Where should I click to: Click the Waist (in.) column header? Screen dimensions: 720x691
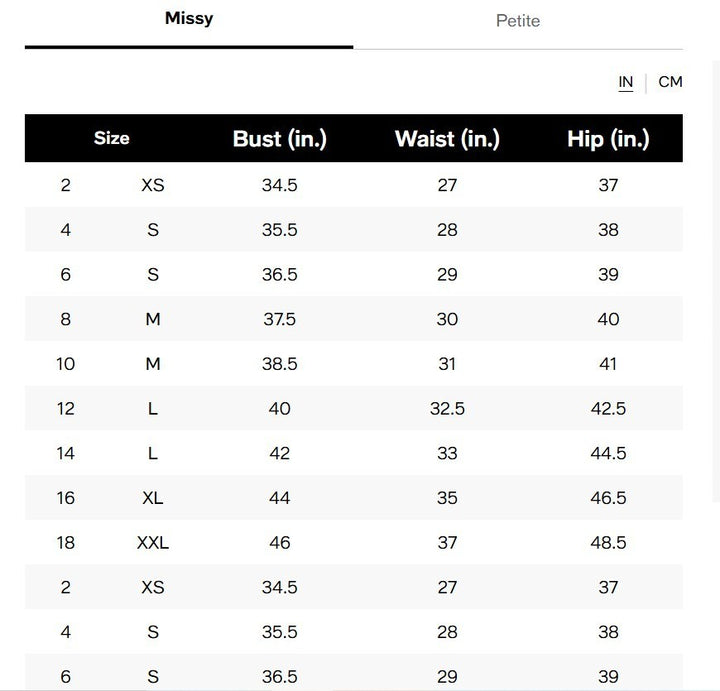click(447, 139)
